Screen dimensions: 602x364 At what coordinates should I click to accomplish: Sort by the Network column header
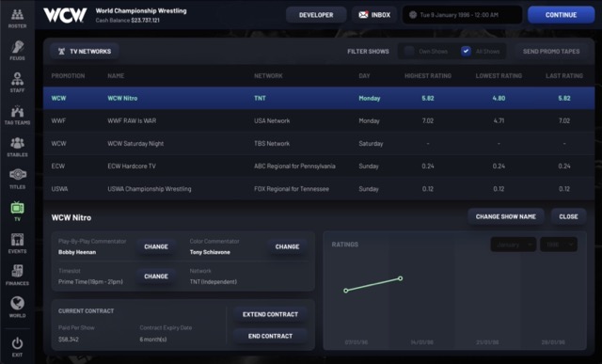pyautogui.click(x=268, y=75)
